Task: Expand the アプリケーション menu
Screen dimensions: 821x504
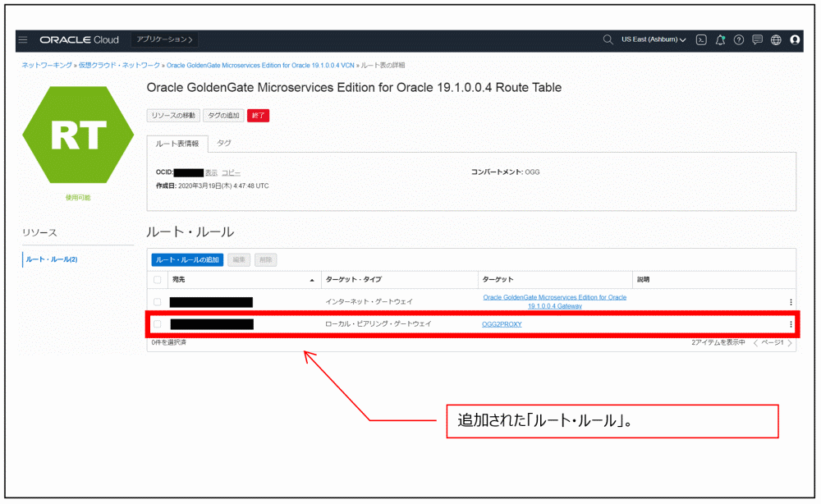Action: pos(164,39)
